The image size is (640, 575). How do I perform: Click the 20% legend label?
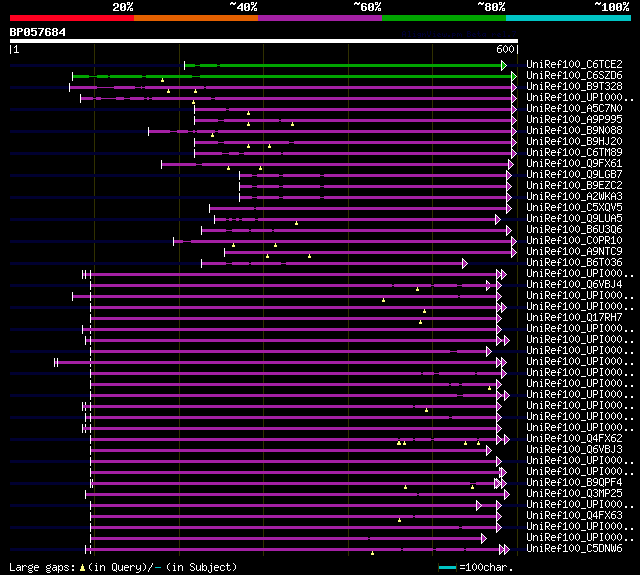123,7
